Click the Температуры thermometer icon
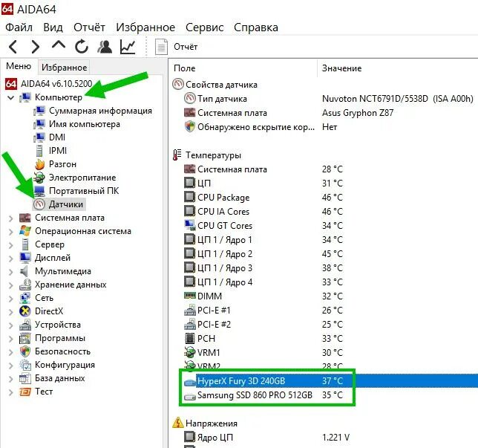478x448 pixels. [x=177, y=155]
